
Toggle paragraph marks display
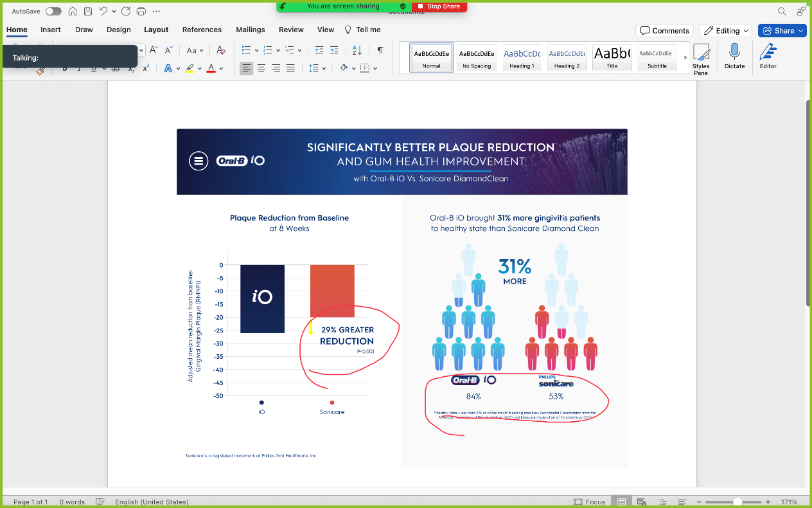[380, 50]
